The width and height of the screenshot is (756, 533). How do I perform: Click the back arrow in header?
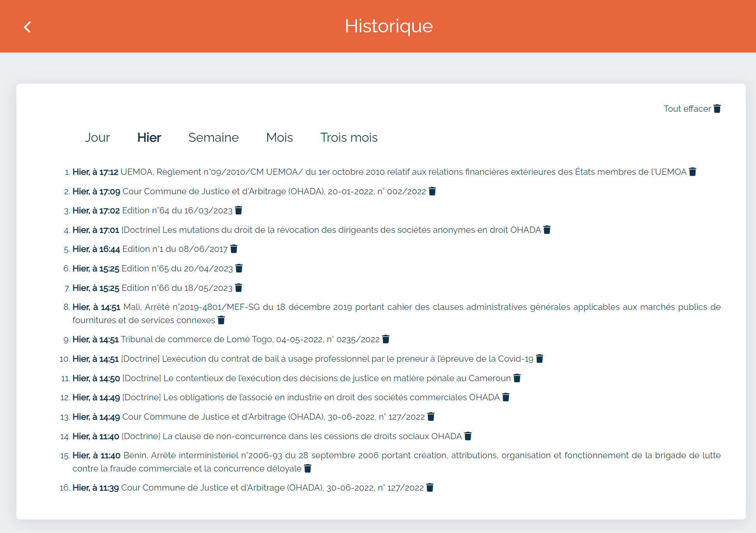pos(27,27)
